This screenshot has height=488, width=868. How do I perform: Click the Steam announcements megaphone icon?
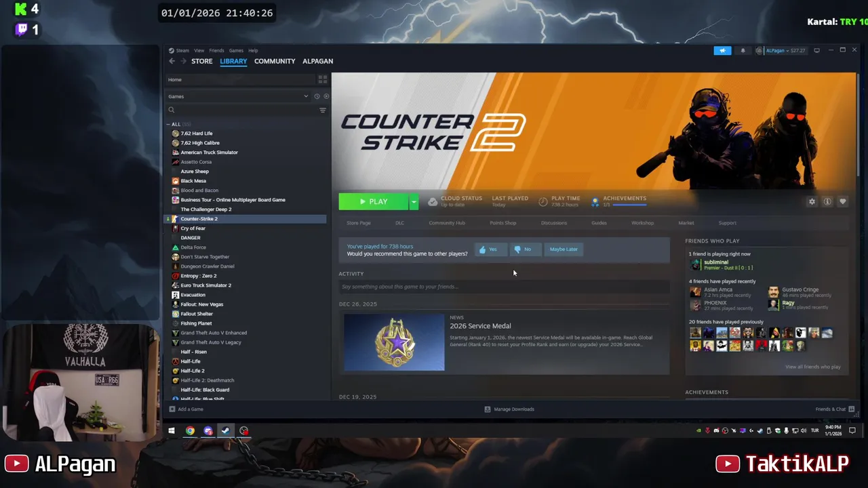click(x=722, y=50)
